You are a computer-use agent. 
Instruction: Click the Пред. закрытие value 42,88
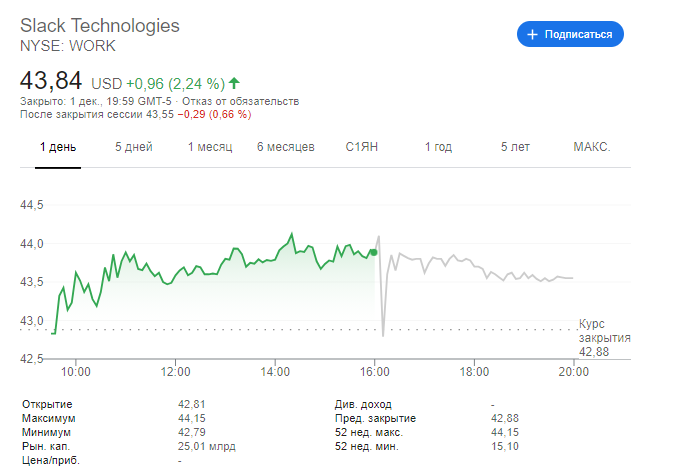505,418
